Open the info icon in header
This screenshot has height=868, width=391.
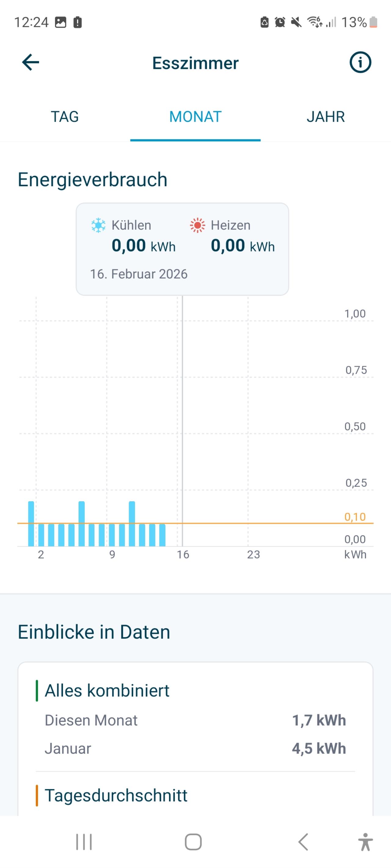(x=360, y=63)
